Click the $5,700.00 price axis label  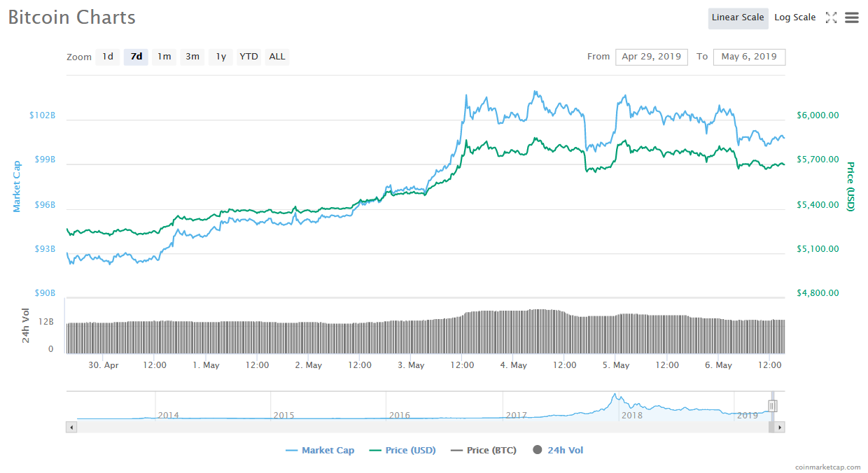[x=818, y=160]
